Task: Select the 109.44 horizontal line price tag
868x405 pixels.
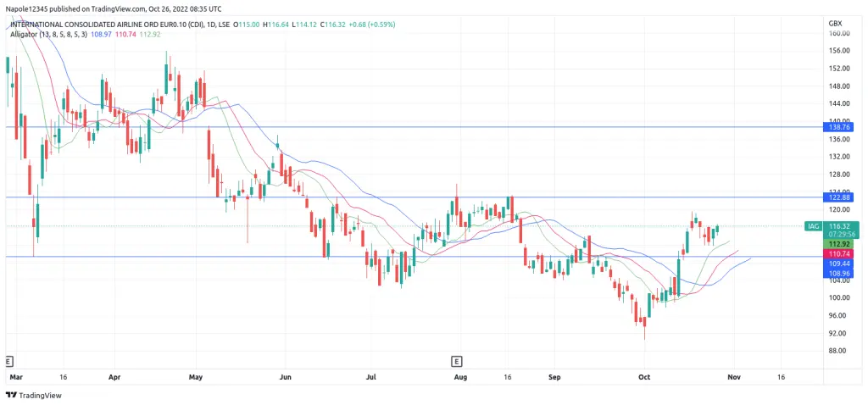Action: click(840, 265)
